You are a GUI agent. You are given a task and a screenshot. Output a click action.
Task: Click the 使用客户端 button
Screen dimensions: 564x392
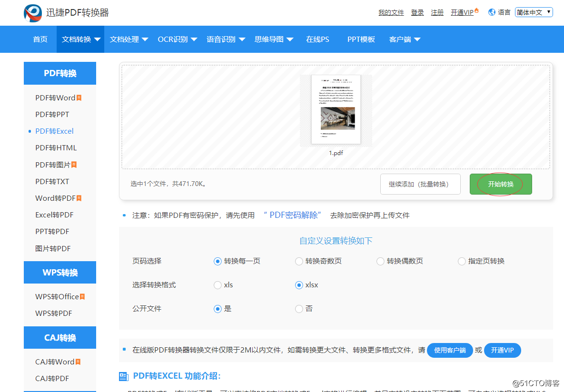coord(450,350)
